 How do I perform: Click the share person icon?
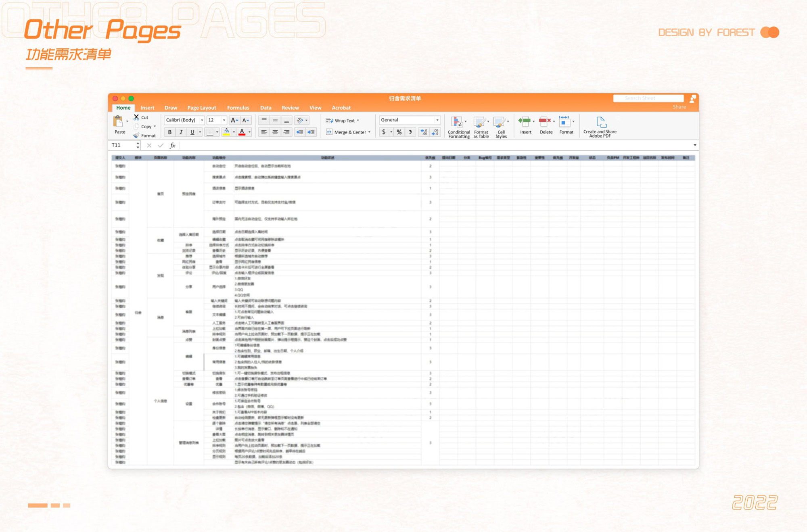point(693,98)
